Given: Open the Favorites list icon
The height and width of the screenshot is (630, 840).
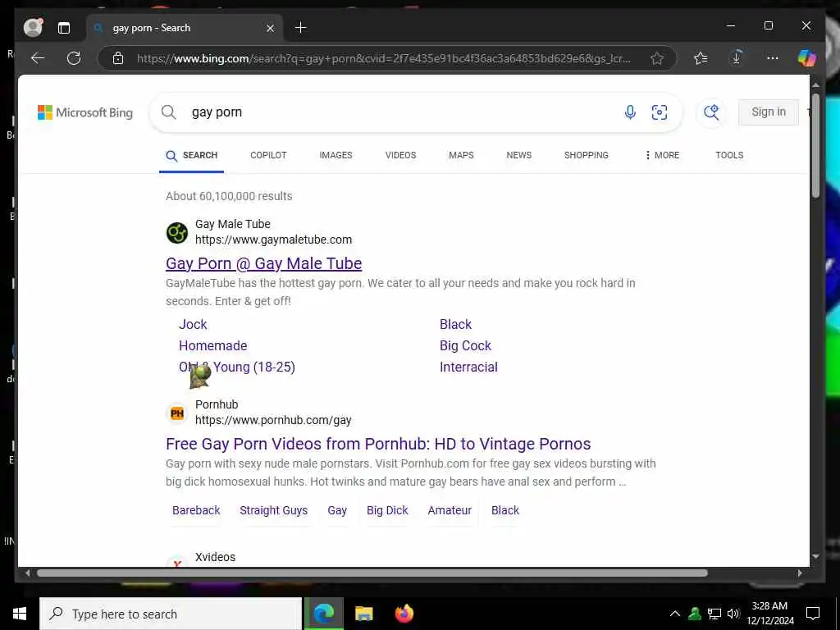Looking at the screenshot, I should [x=701, y=58].
